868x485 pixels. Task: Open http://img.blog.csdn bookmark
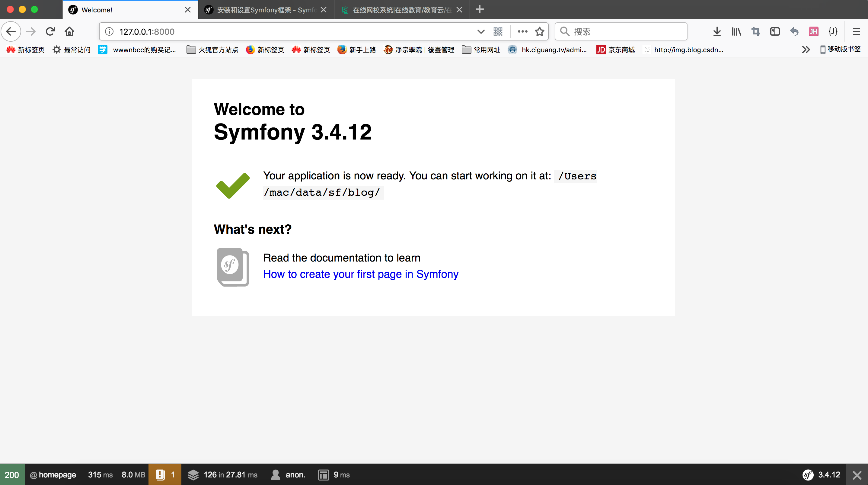683,50
